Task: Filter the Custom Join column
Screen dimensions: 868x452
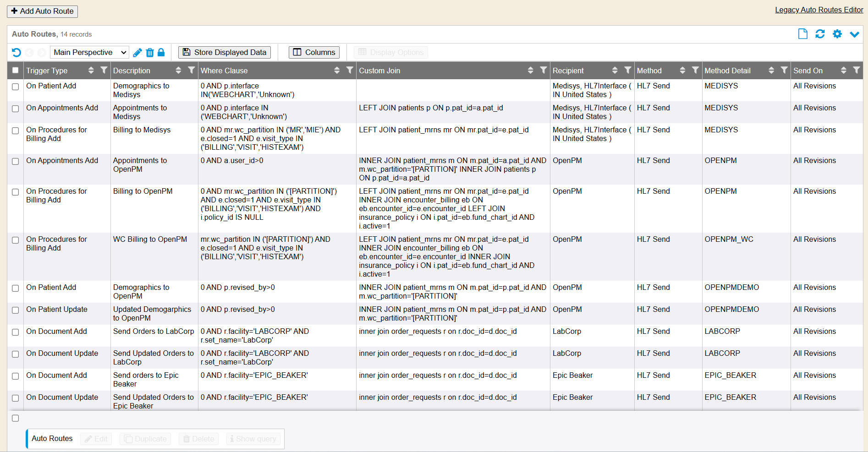Action: point(544,70)
